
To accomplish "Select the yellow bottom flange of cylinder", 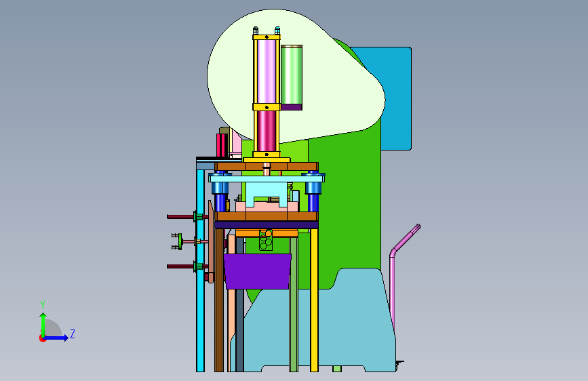I will pyautogui.click(x=267, y=155).
